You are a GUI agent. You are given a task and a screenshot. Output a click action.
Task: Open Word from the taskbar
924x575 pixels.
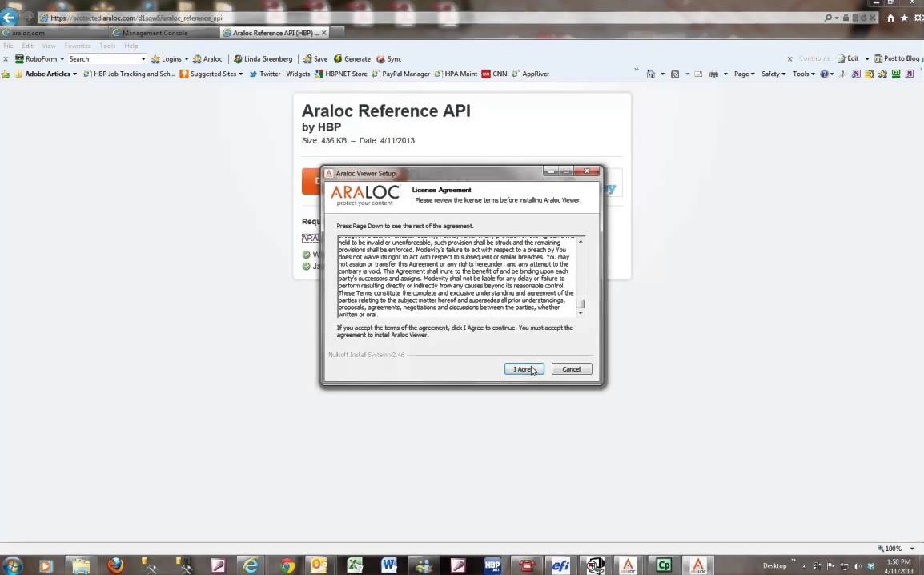(389, 565)
